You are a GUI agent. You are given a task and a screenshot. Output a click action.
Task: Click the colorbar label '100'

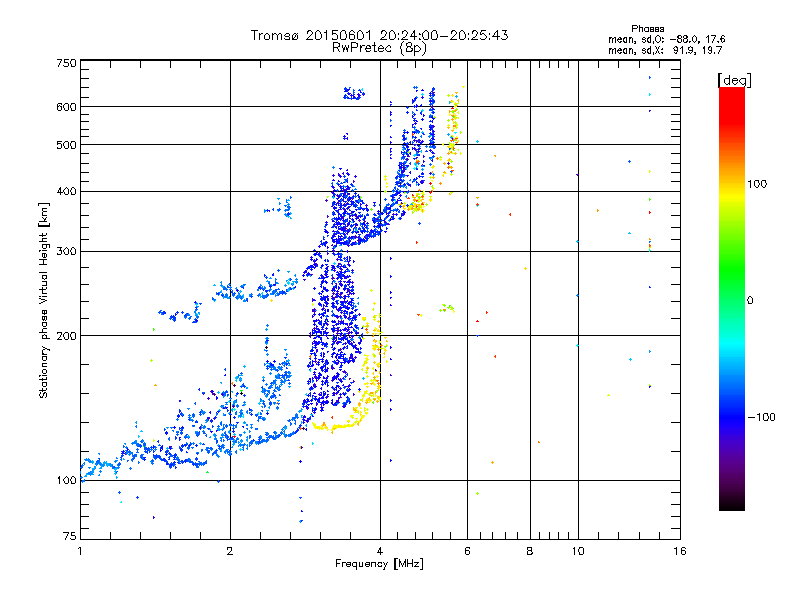(x=757, y=184)
